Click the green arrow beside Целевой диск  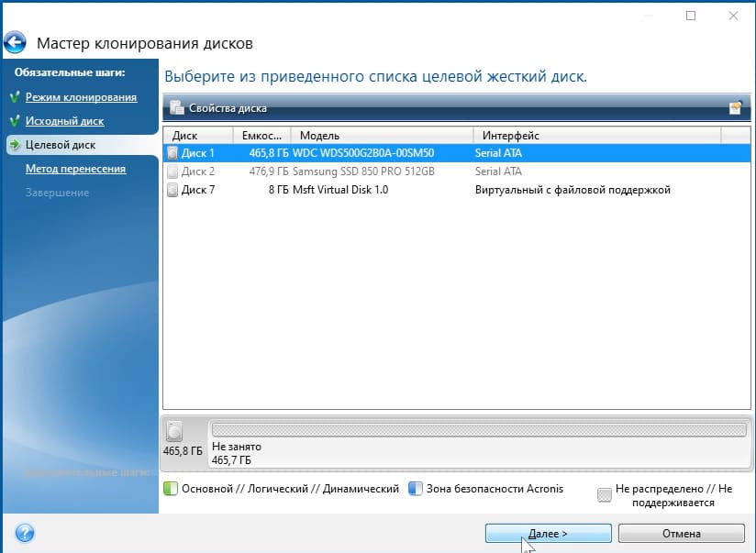click(x=15, y=145)
